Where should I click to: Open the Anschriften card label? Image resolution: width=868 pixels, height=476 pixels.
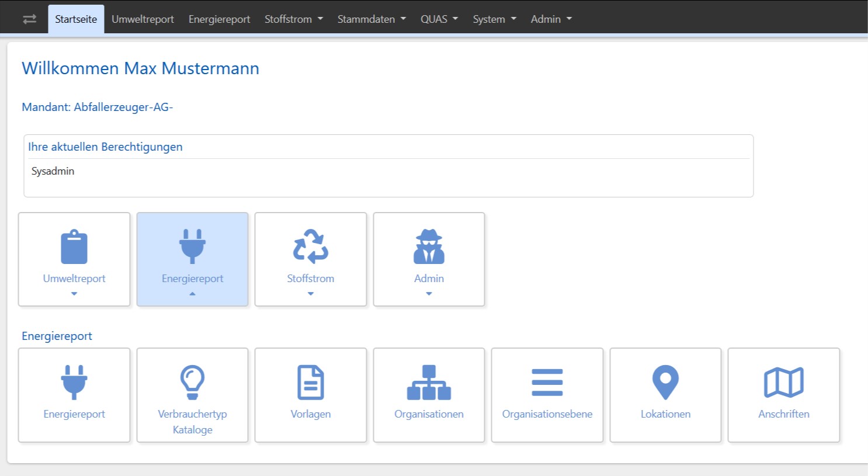tap(784, 414)
